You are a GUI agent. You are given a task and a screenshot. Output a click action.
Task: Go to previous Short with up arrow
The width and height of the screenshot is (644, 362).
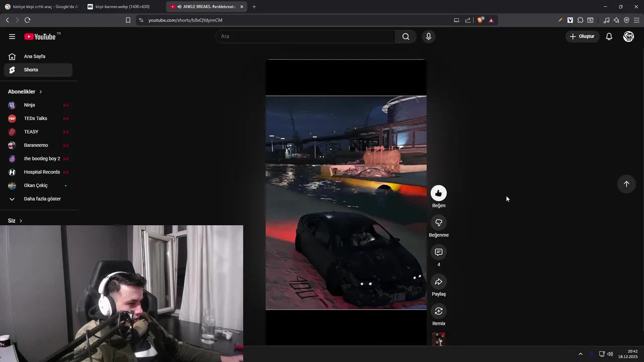coord(626,184)
